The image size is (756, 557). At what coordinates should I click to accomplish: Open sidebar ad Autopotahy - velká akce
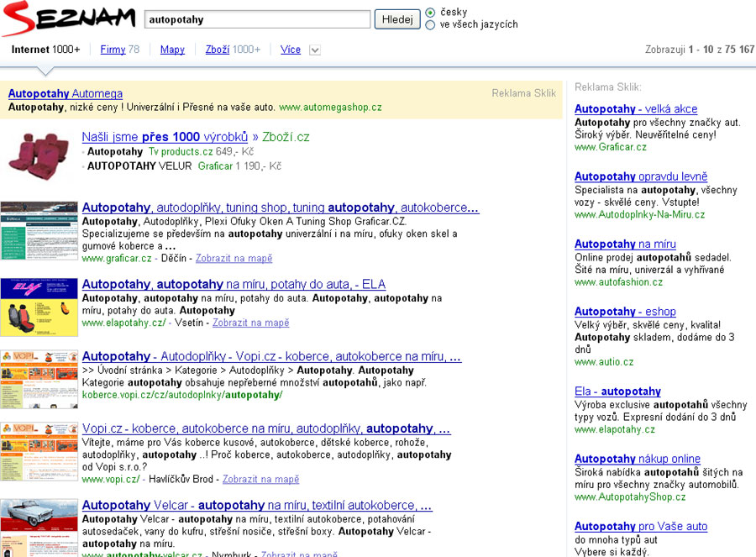636,109
